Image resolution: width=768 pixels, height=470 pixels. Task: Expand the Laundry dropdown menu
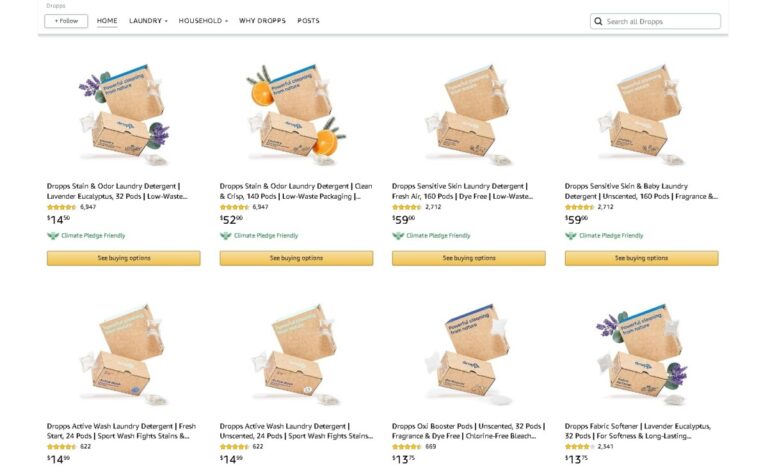click(x=148, y=21)
